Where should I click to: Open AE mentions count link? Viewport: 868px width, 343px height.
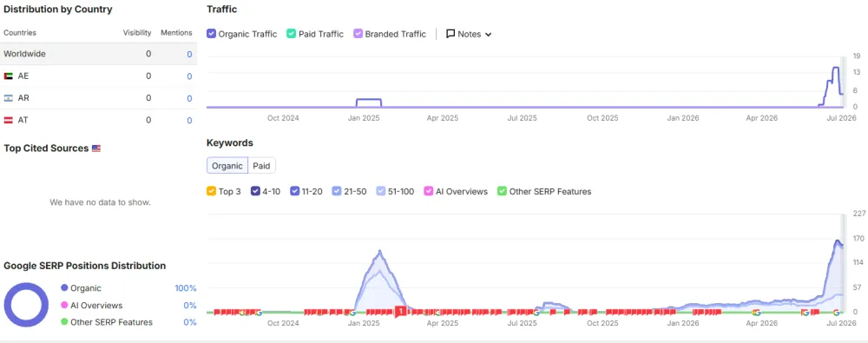coord(189,76)
